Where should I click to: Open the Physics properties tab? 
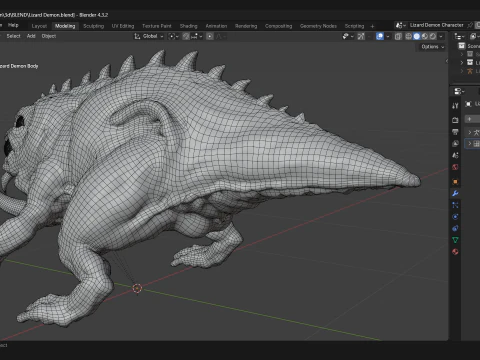click(455, 217)
